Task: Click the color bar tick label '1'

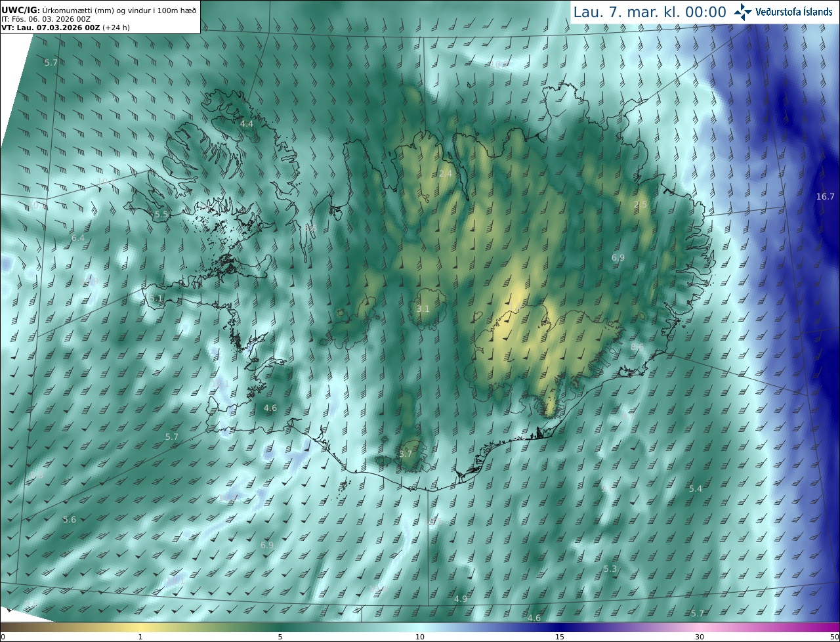Action: (x=140, y=637)
